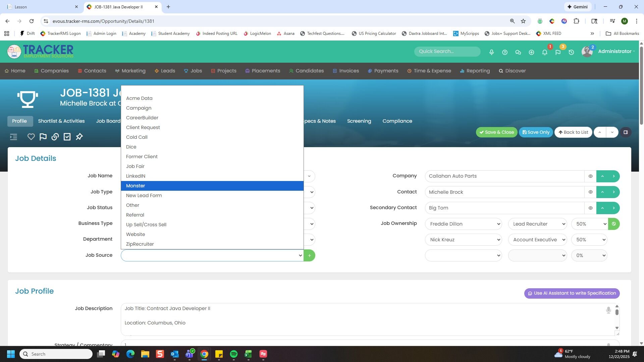
Task: View Contact Michelle Brock with eye icon
Action: [x=590, y=192]
